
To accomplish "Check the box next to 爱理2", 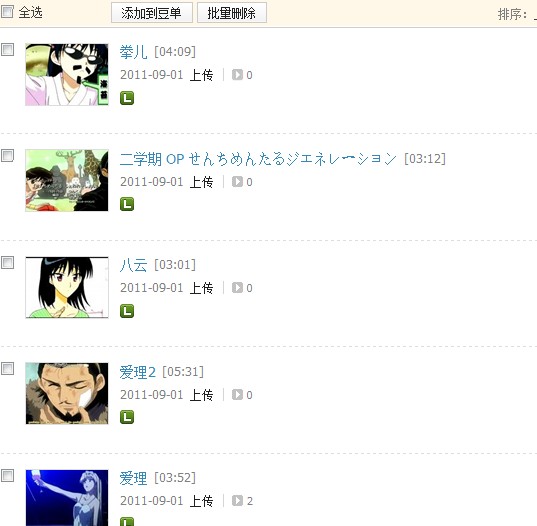I will (7, 369).
